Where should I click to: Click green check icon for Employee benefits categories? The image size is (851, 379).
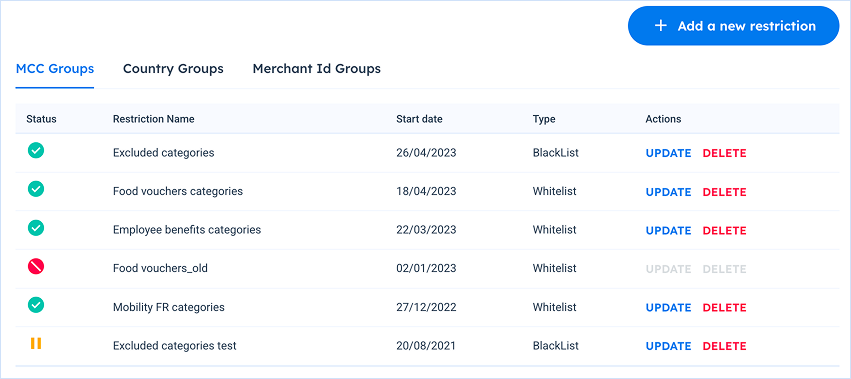pos(36,228)
